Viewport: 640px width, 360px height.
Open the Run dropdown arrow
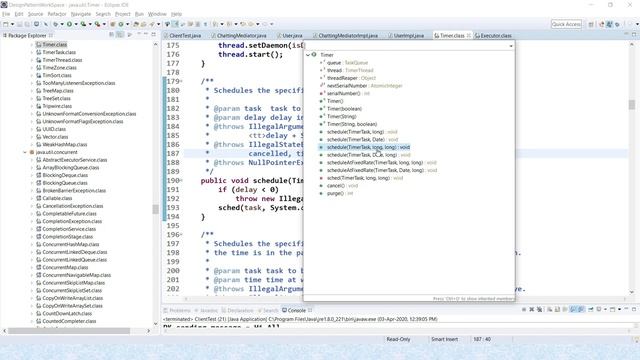pyautogui.click(x=76, y=24)
